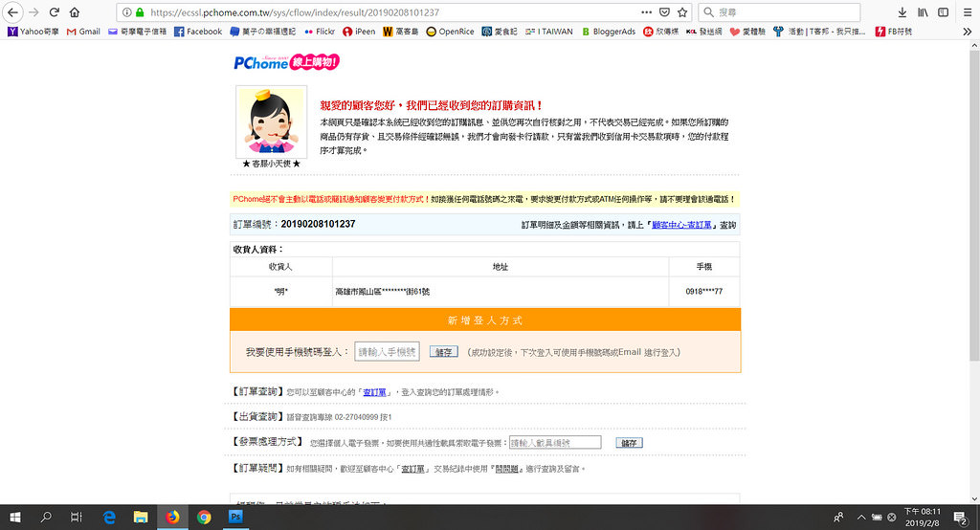Open File Explorer from the taskbar
This screenshot has height=530, width=980.
click(141, 517)
